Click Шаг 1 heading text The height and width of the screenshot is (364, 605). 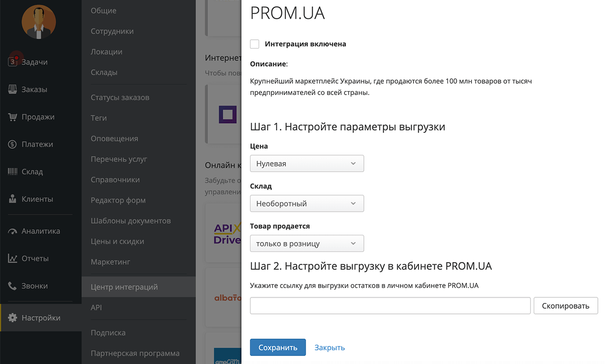click(x=347, y=127)
